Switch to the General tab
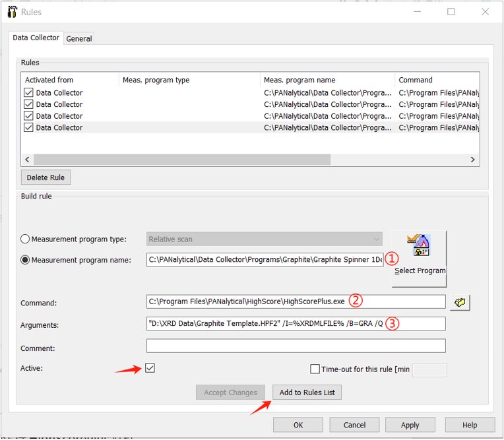The height and width of the screenshot is (440, 504). tap(79, 39)
